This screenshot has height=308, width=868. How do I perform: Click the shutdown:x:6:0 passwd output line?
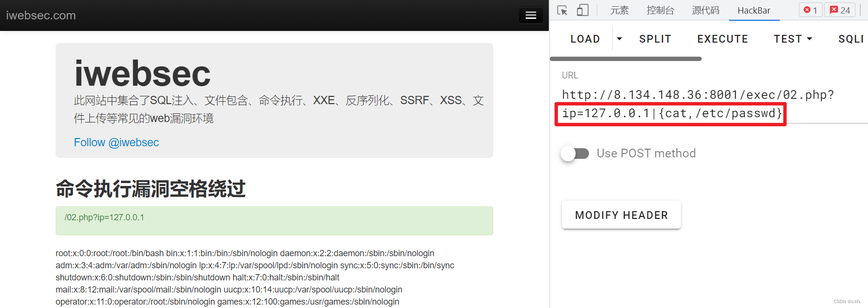coord(197,277)
